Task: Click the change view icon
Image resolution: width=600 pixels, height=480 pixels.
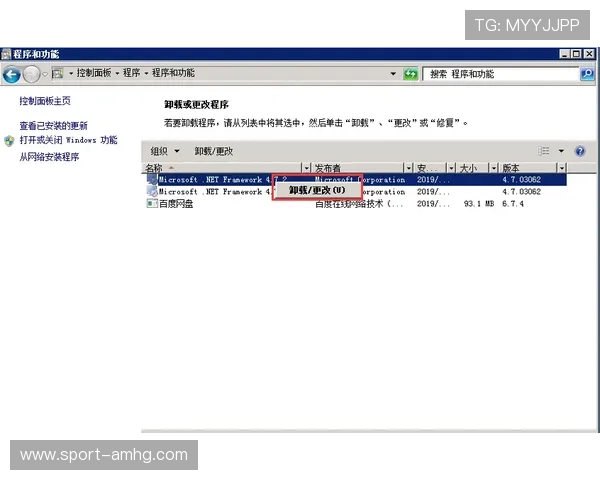Action: point(544,151)
